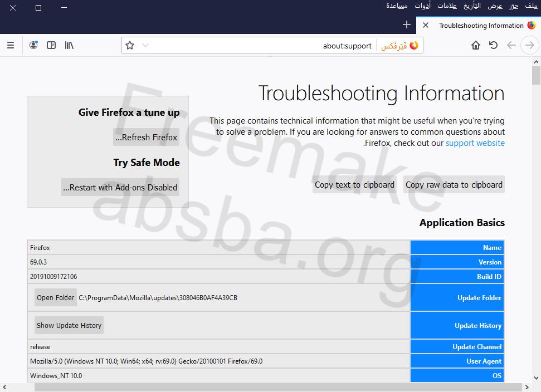Click the 'Try Safe Mode' heading
This screenshot has width=541, height=392.
[147, 163]
